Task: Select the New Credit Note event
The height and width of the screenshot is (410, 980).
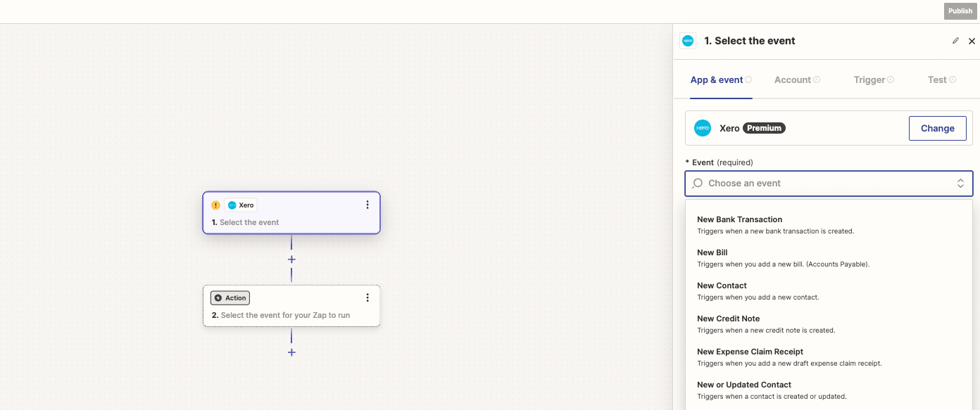Action: pos(829,324)
